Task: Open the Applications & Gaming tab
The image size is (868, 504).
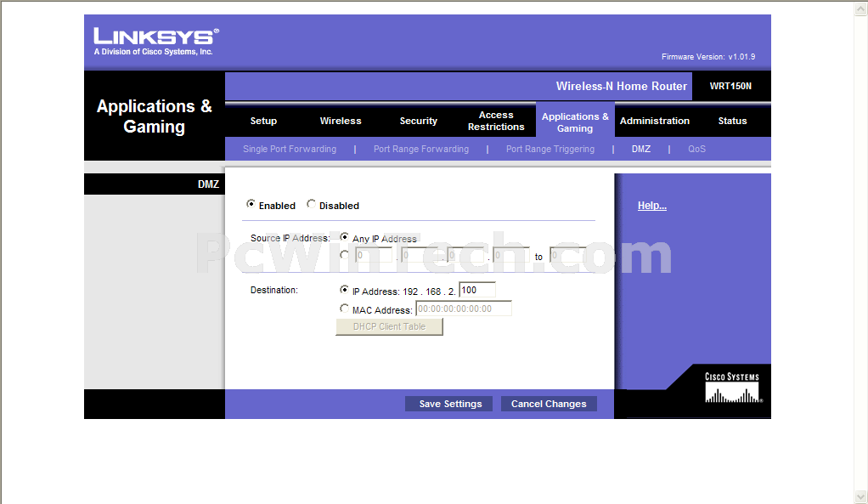Action: click(575, 122)
